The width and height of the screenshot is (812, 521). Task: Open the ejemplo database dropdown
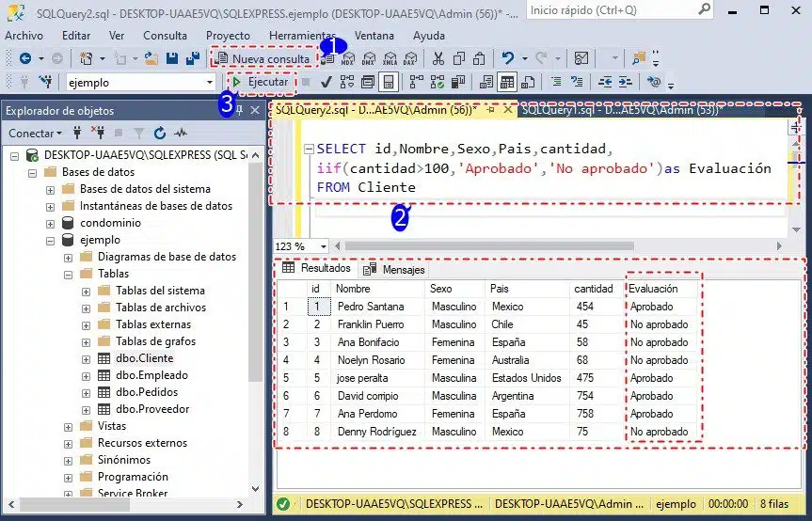(210, 83)
